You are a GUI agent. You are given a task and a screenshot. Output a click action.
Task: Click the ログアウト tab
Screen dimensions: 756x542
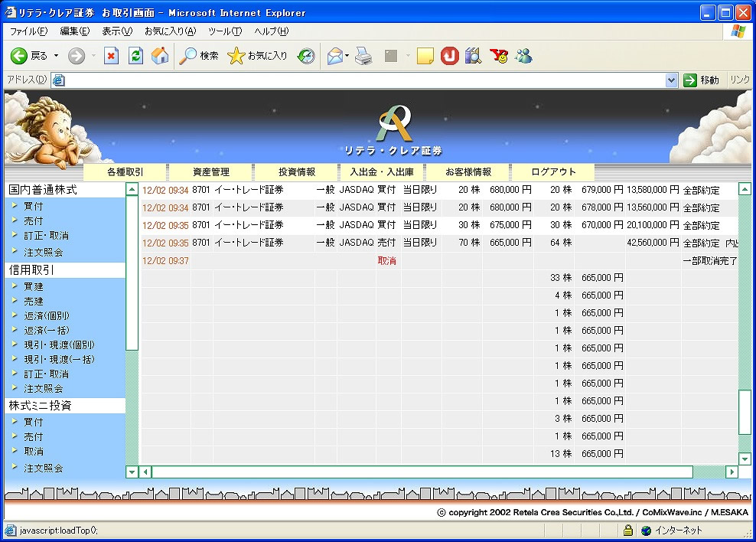[x=553, y=172]
